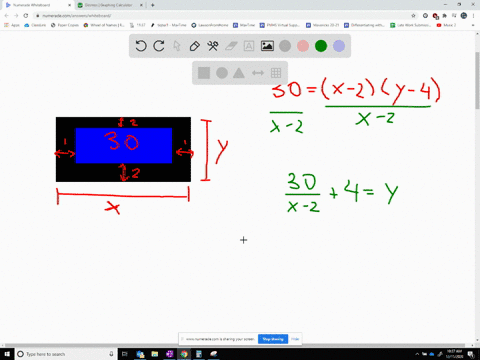The width and height of the screenshot is (480, 360).
Task: Open the Extensions puzzle icon
Action: click(444, 16)
